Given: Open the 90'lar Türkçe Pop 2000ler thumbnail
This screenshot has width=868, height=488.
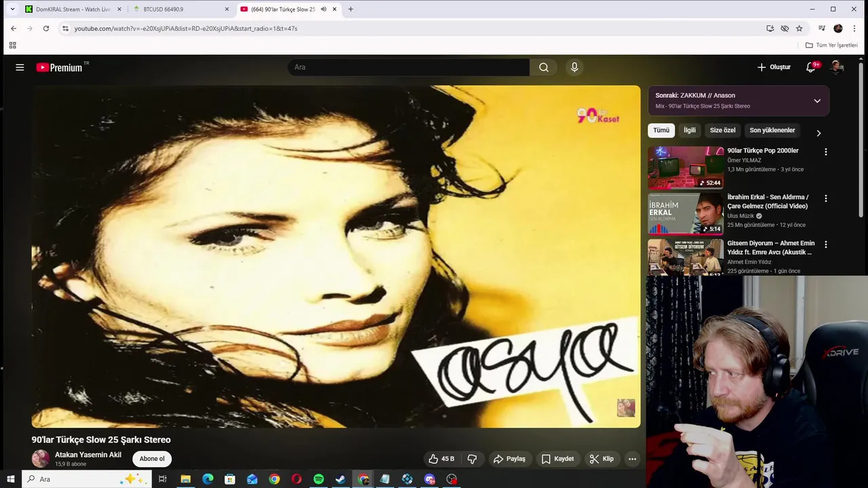Looking at the screenshot, I should coord(686,167).
